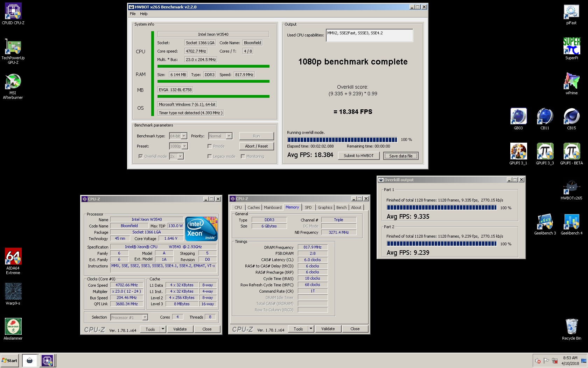This screenshot has width=588, height=368.
Task: Click the Core Speed 4702.66 MHz field
Action: [x=127, y=285]
